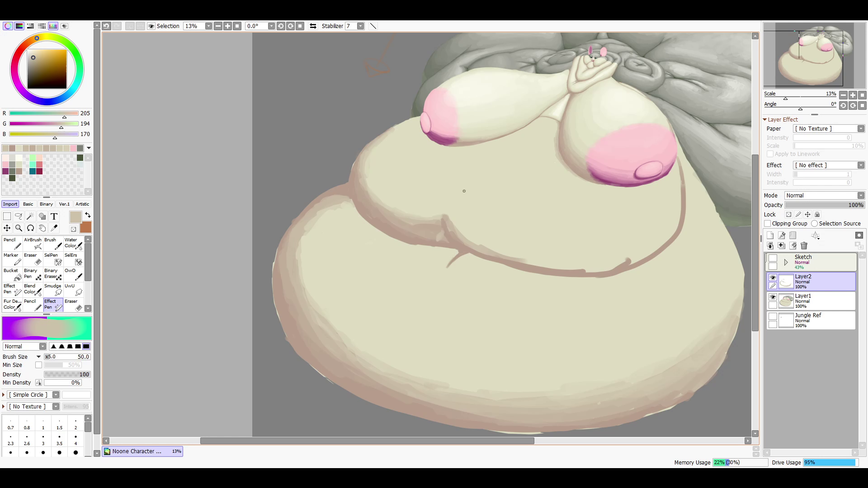Click the Rotate view tool icon
Image resolution: width=868 pixels, height=488 pixels.
(30, 228)
